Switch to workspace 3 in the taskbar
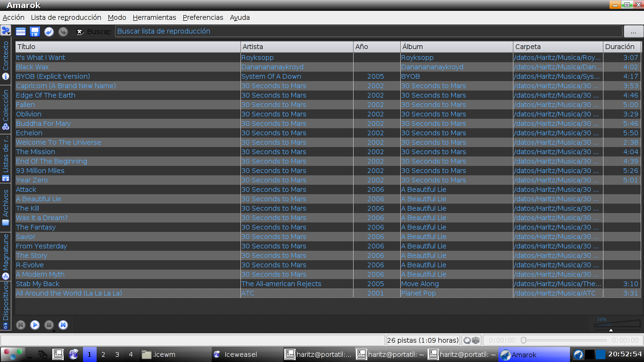Image resolution: width=644 pixels, height=362 pixels. point(117,354)
